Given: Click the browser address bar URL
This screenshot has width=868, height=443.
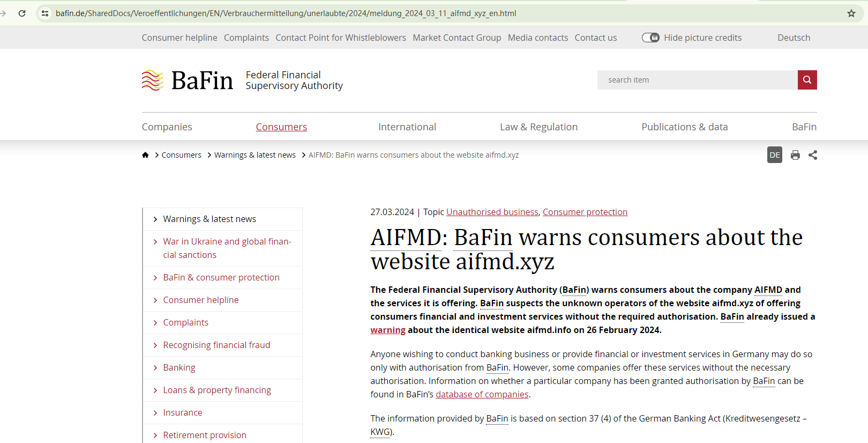Looking at the screenshot, I should point(286,13).
